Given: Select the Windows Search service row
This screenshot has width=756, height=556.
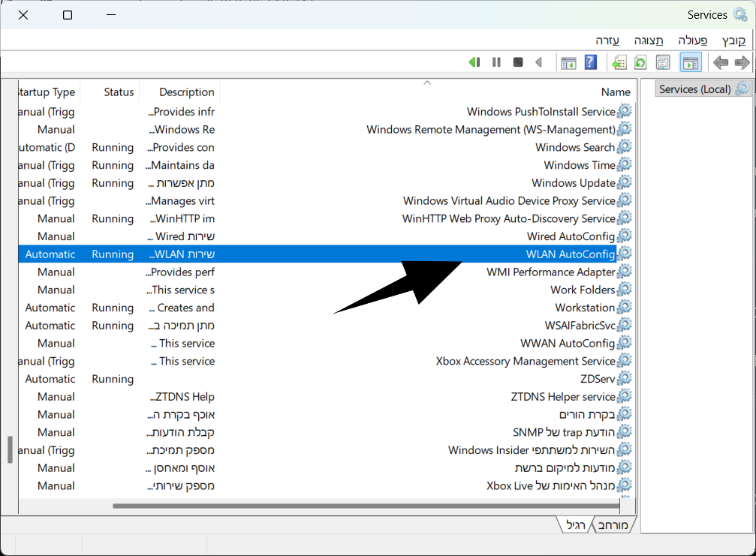Looking at the screenshot, I should 574,148.
